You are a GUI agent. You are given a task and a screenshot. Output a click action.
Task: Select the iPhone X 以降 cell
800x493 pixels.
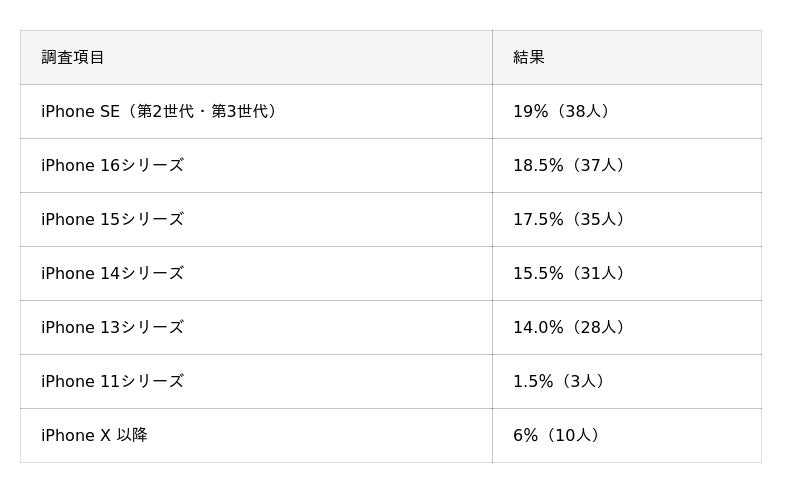94,436
